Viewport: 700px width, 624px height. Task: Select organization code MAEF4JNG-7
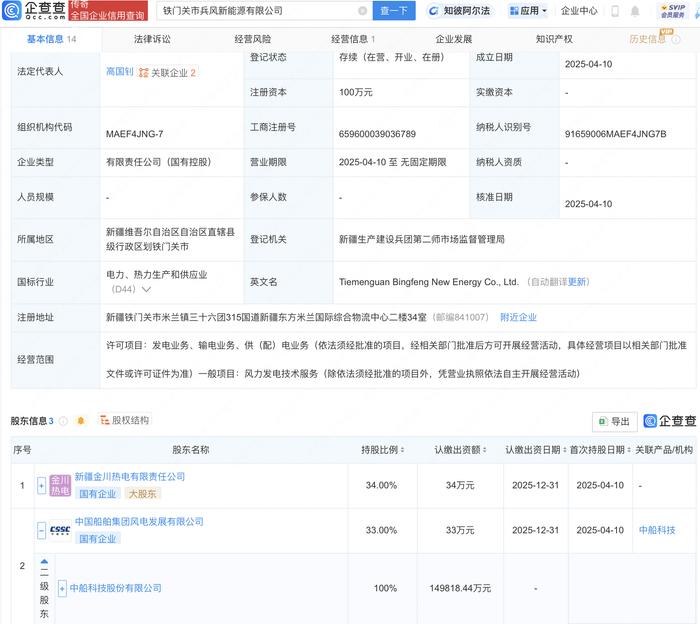(134, 134)
